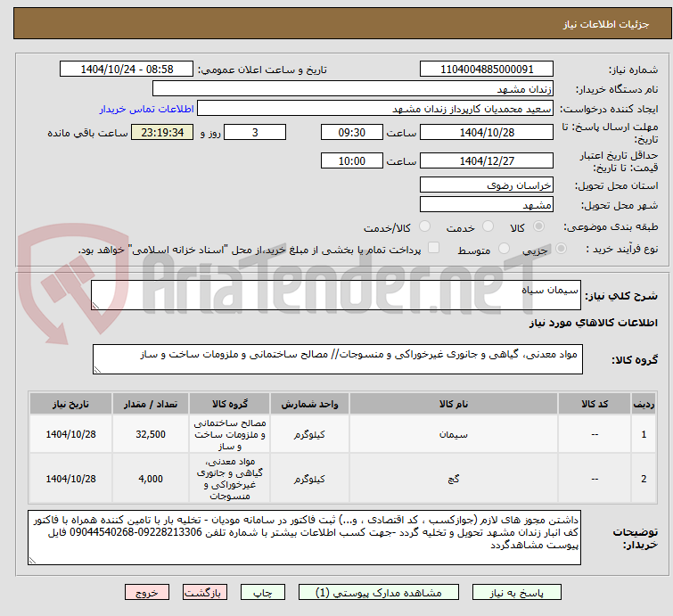Click the تاریخ نیاز column header
Viewport: 673px width, 616px height.
tap(70, 405)
